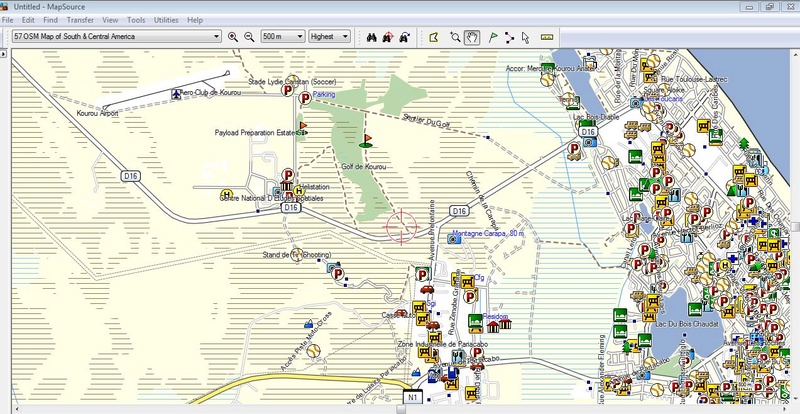Image resolution: width=800 pixels, height=414 pixels.
Task: Click the D16 shield near Lac Bois Diable
Action: coord(588,132)
